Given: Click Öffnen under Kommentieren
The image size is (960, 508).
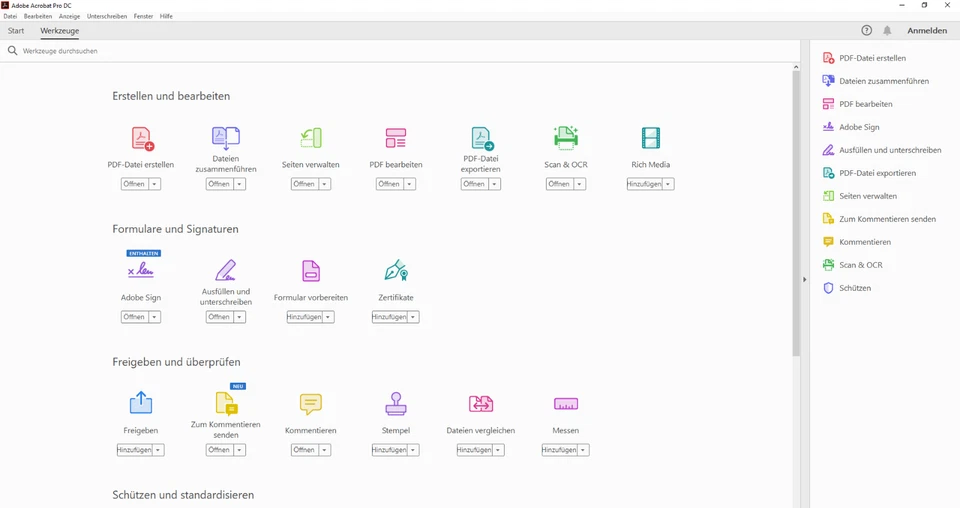Looking at the screenshot, I should coord(304,450).
